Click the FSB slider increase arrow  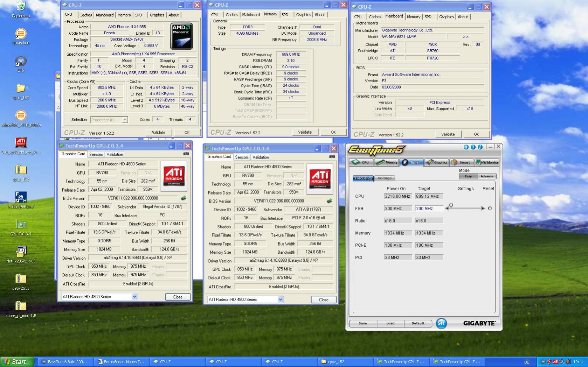point(483,209)
